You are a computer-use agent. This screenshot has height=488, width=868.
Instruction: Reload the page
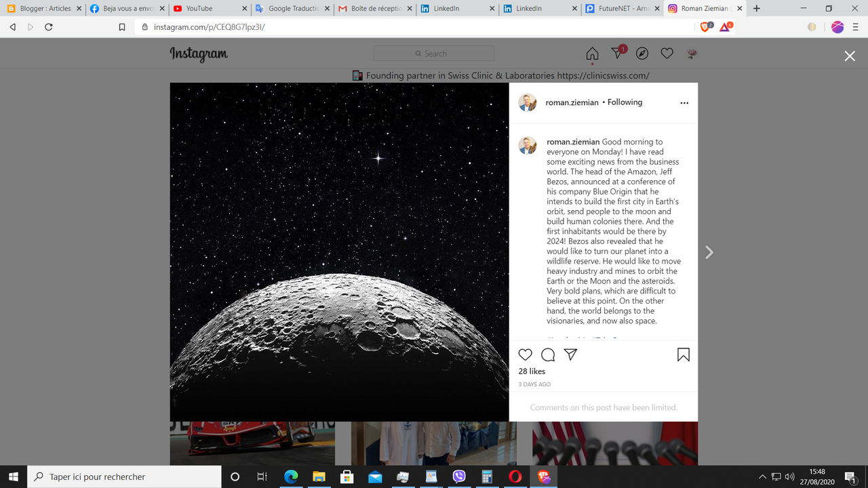[48, 27]
